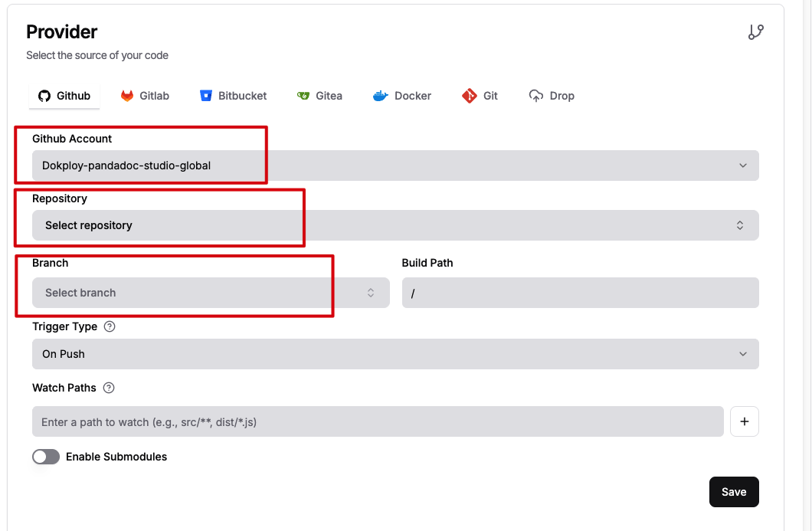
Task: Switch to the Github provider tab
Action: click(x=64, y=96)
